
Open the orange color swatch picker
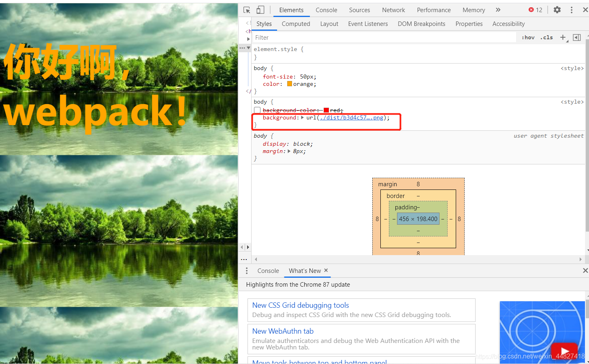(x=290, y=84)
